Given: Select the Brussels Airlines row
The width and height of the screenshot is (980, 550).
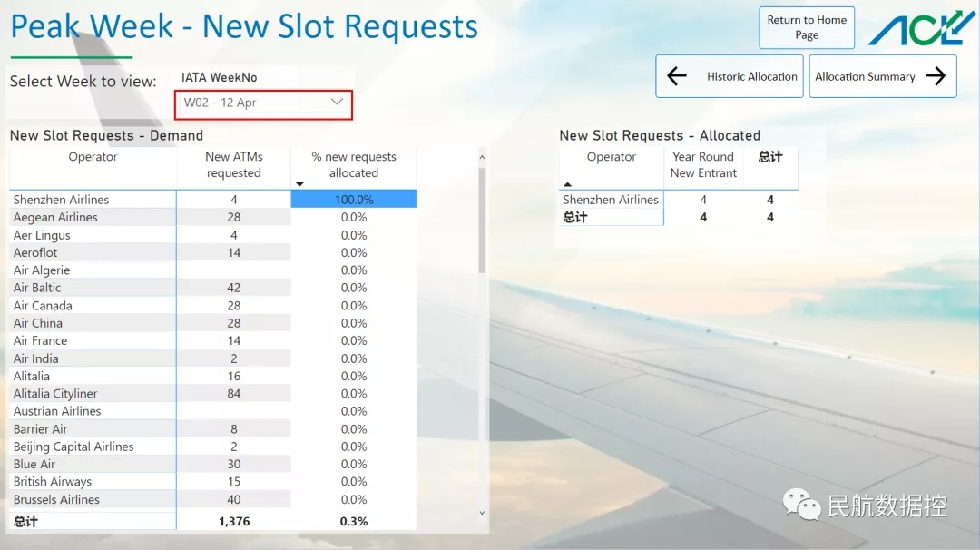Looking at the screenshot, I should (x=213, y=500).
